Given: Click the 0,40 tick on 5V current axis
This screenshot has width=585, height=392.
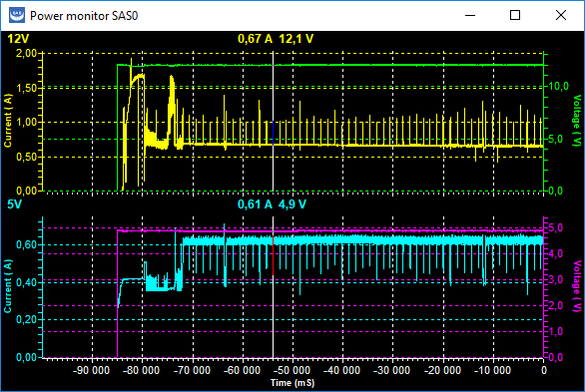Looking at the screenshot, I should pos(27,282).
